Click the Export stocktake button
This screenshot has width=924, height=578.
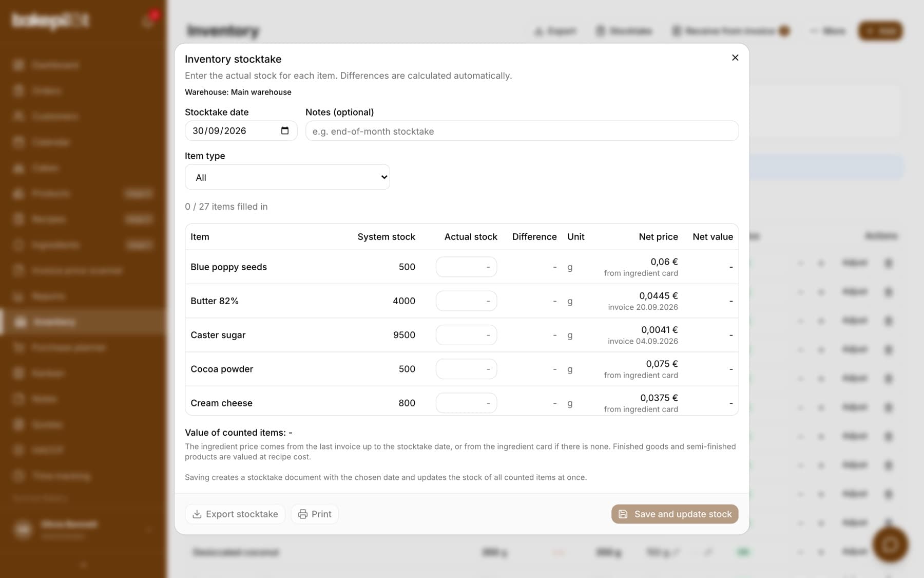coord(235,514)
